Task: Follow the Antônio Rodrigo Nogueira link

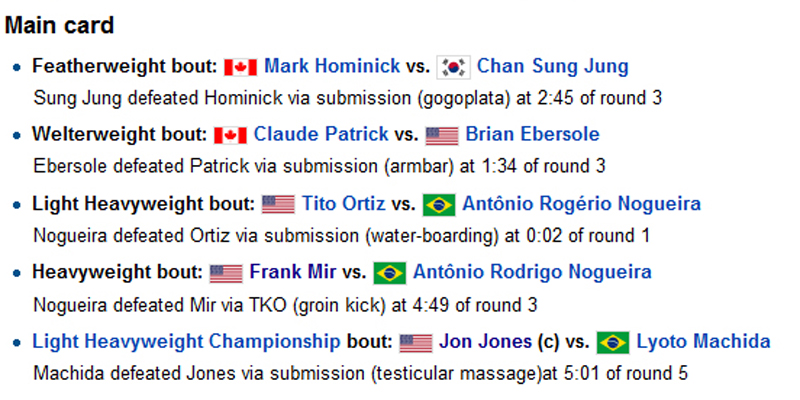Action: click(532, 272)
